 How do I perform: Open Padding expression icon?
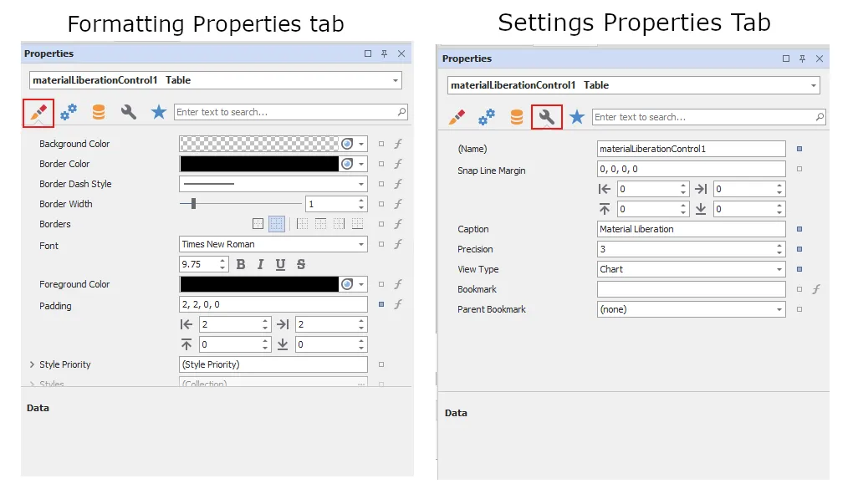(x=398, y=304)
